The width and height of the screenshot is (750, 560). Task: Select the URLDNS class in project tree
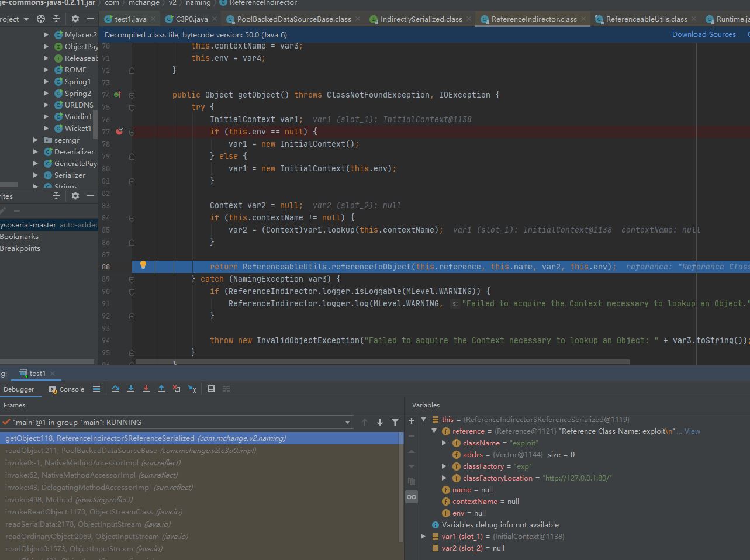point(79,105)
